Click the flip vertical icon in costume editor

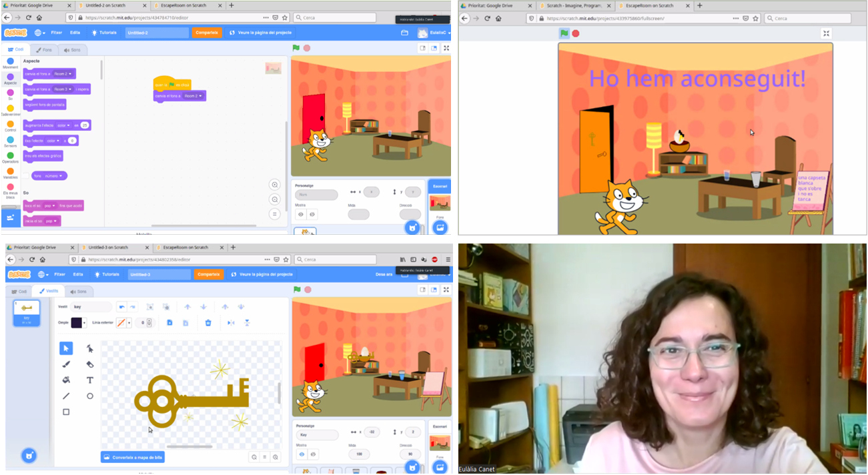247,323
